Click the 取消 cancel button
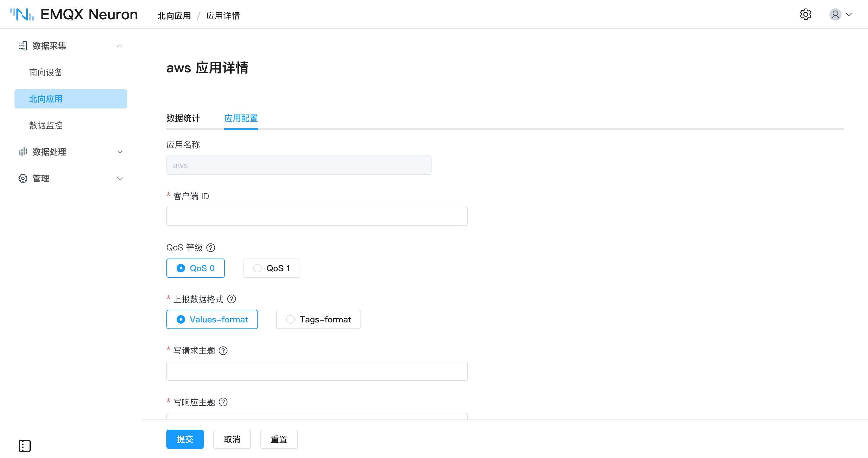The height and width of the screenshot is (458, 868). pyautogui.click(x=232, y=439)
